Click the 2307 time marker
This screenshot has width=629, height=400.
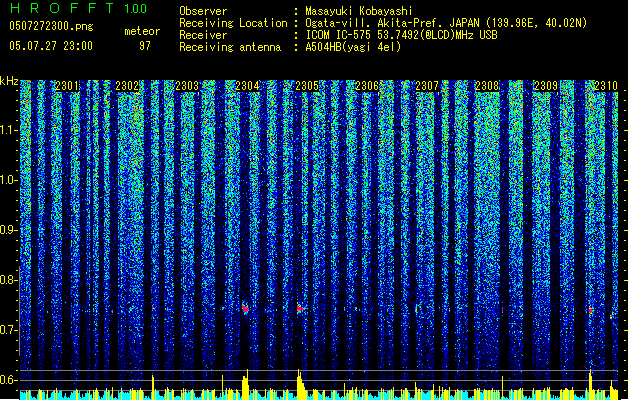(x=427, y=86)
